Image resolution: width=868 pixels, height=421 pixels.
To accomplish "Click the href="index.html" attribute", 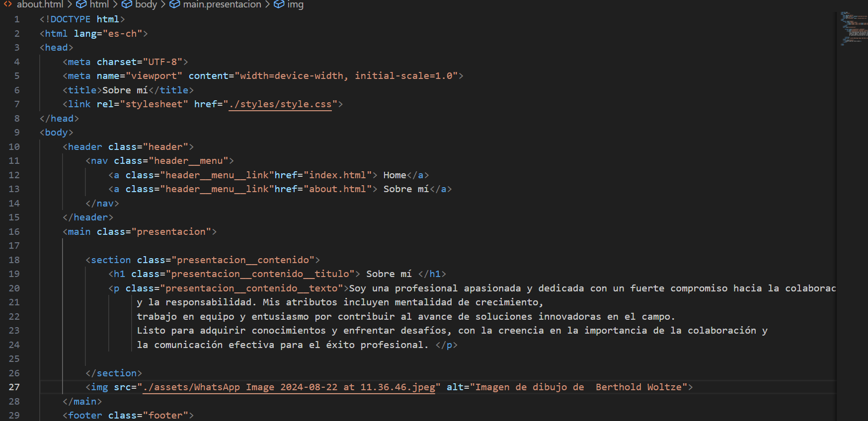I will (323, 175).
